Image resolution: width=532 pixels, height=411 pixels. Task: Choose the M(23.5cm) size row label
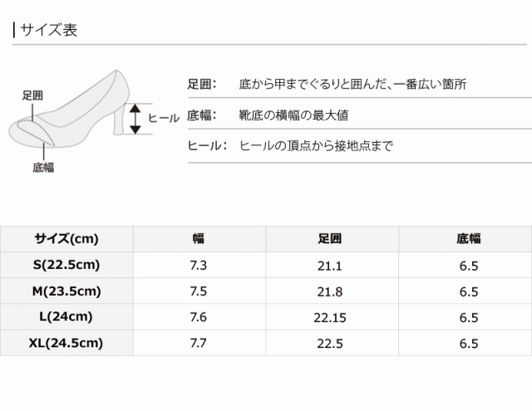tap(66, 291)
